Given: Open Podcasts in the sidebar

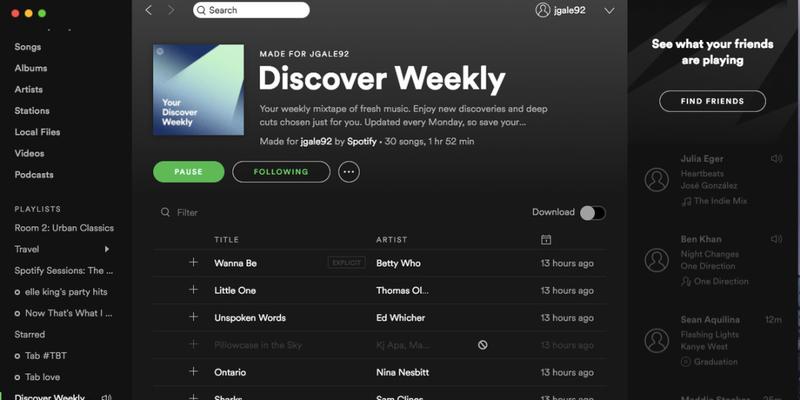Looking at the screenshot, I should (x=34, y=174).
